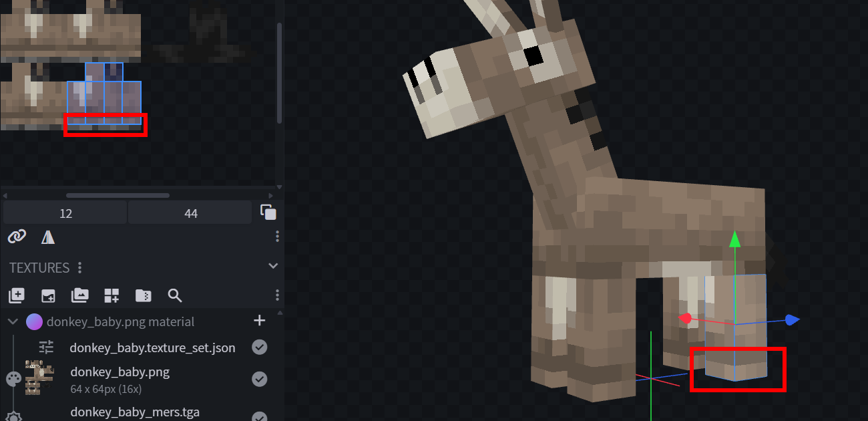This screenshot has height=421, width=868.
Task: Click the UV position field showing 12
Action: click(65, 213)
